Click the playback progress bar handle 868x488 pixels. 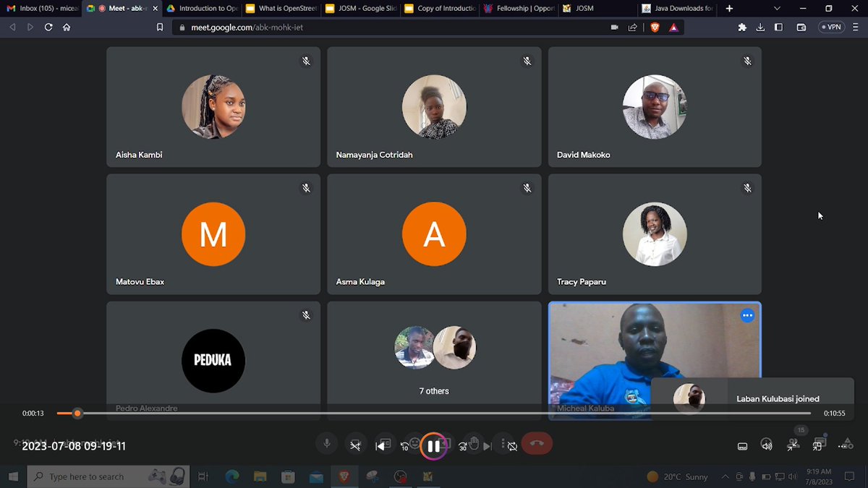(x=77, y=414)
